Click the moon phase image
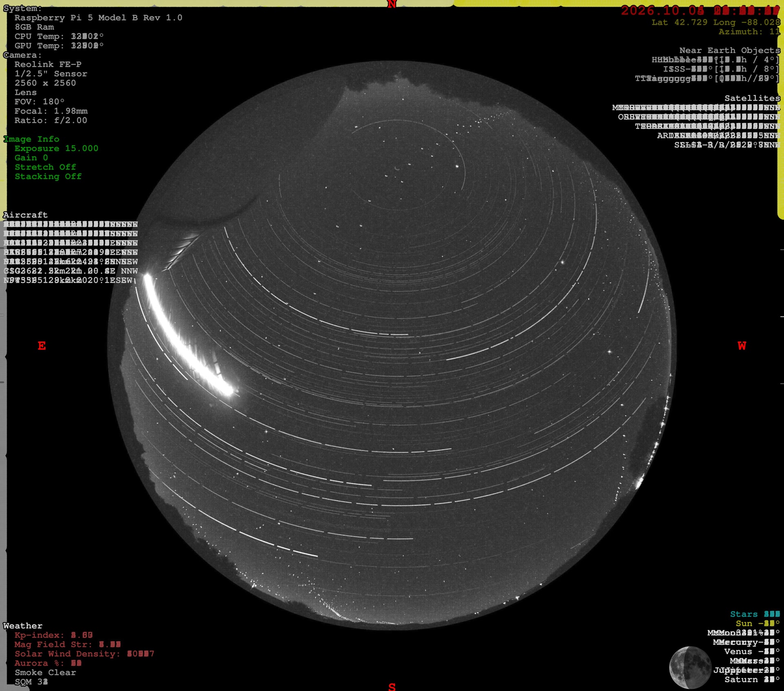Viewport: 784px width, 691px height. [x=690, y=667]
